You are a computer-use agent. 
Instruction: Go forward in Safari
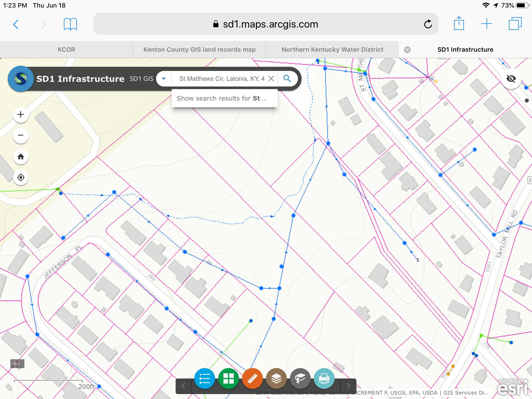(43, 24)
